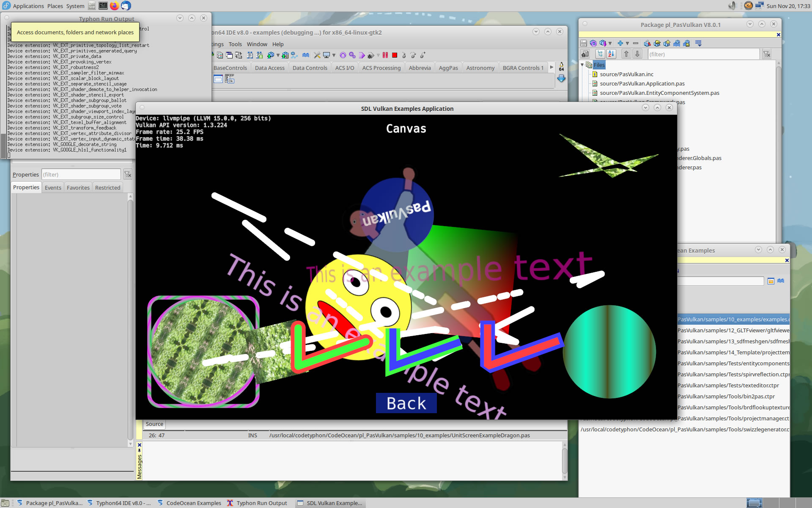
Task: Switch to the ACS Processing palette tab
Action: 381,68
